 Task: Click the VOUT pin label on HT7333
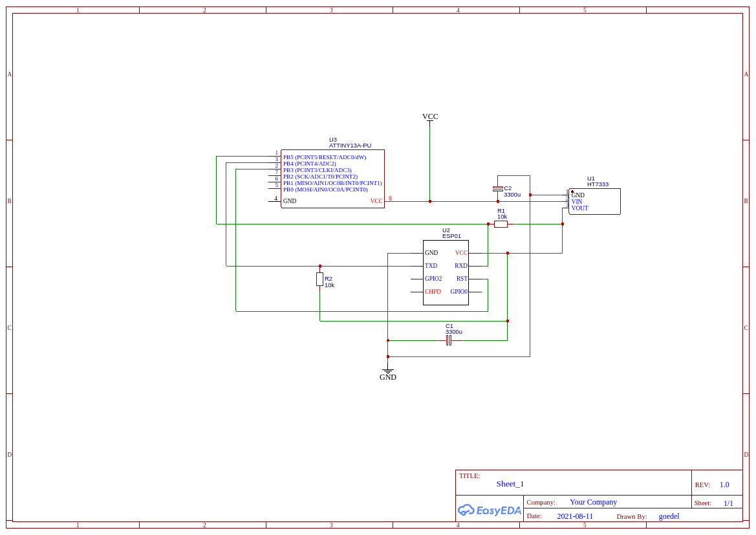(580, 208)
